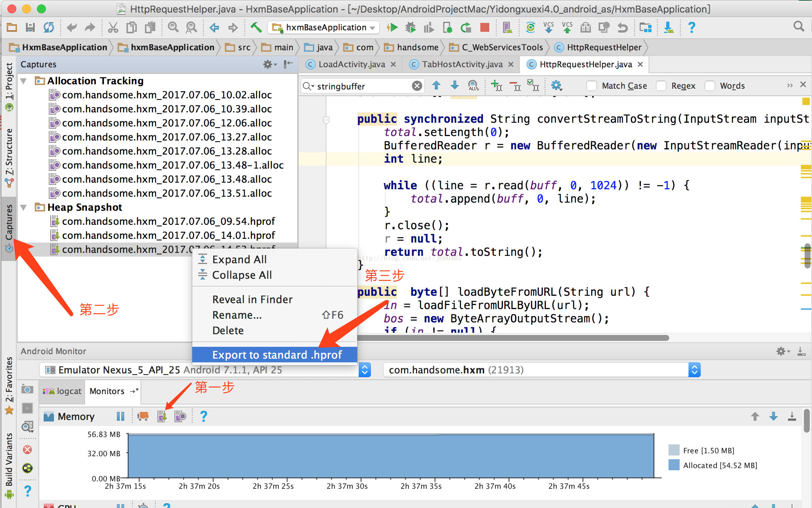Start allocation tracking icon in Memory monitor
The height and width of the screenshot is (508, 812).
coord(180,416)
